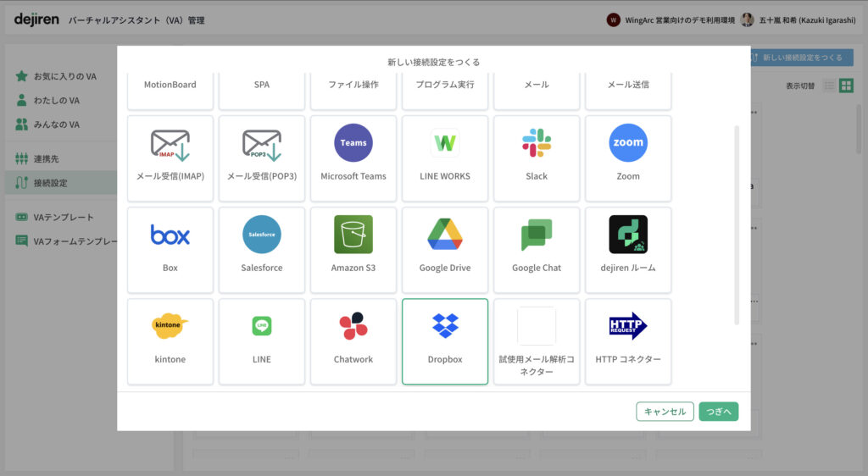Open VAフォームテンプレート in sidebar
This screenshot has width=868, height=476.
pyautogui.click(x=68, y=241)
